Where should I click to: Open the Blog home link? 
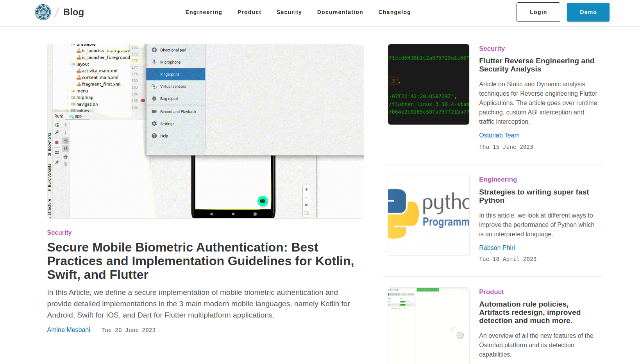[73, 12]
